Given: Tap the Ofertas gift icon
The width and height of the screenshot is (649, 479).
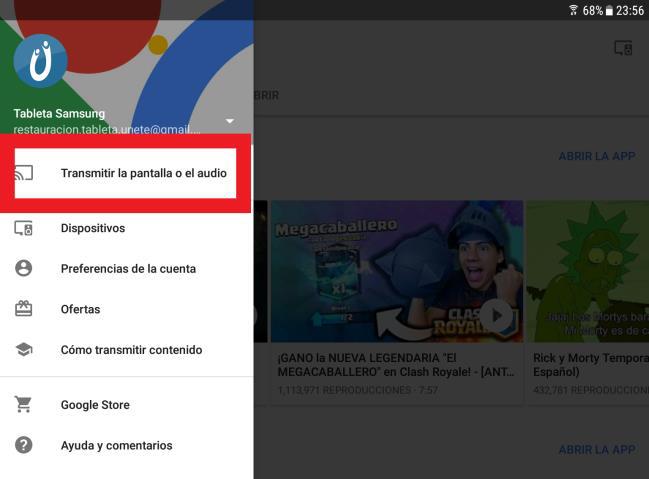Looking at the screenshot, I should tap(24, 309).
